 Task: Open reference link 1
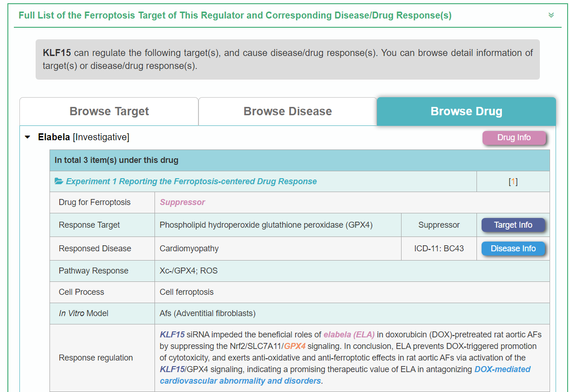pos(513,181)
